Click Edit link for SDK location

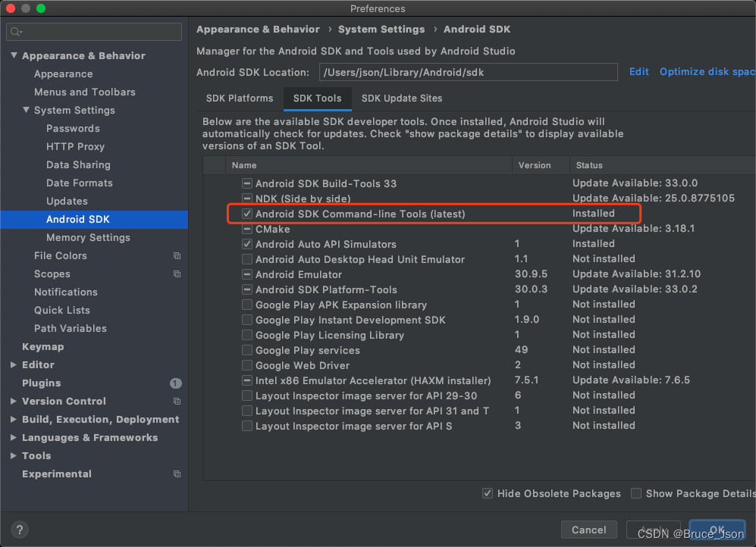(638, 72)
